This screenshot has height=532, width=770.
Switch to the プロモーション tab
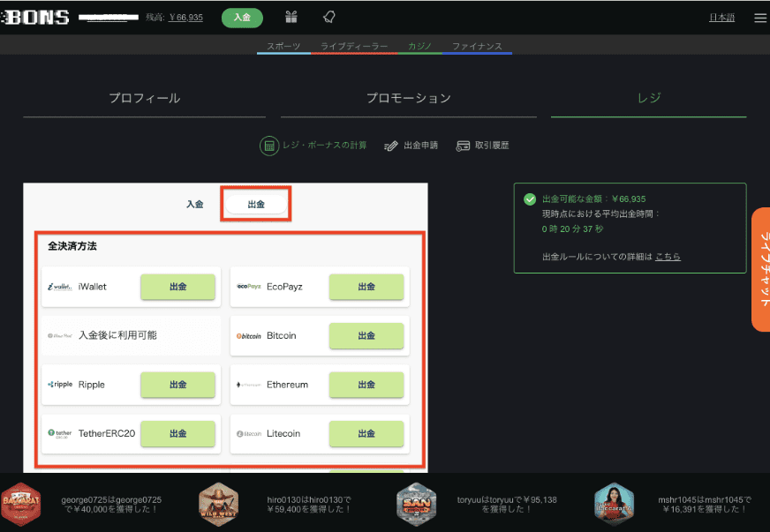click(408, 98)
